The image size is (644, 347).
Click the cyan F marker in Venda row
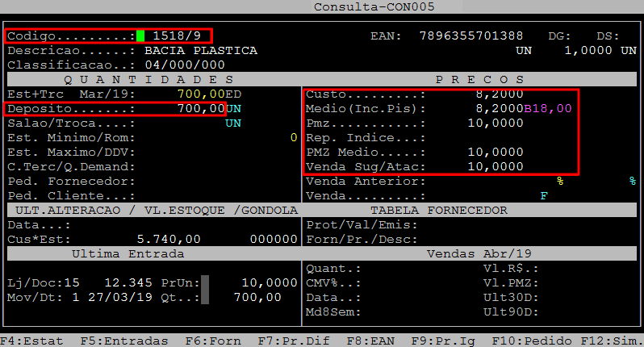[543, 195]
